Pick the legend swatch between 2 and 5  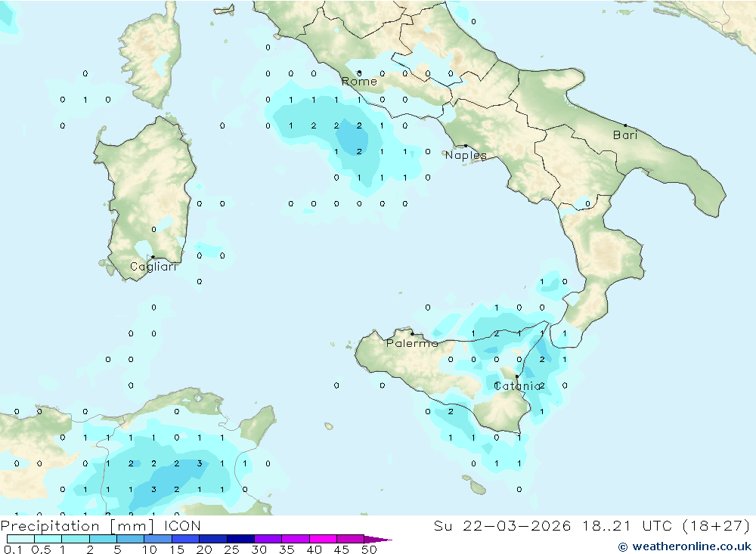[103, 539]
